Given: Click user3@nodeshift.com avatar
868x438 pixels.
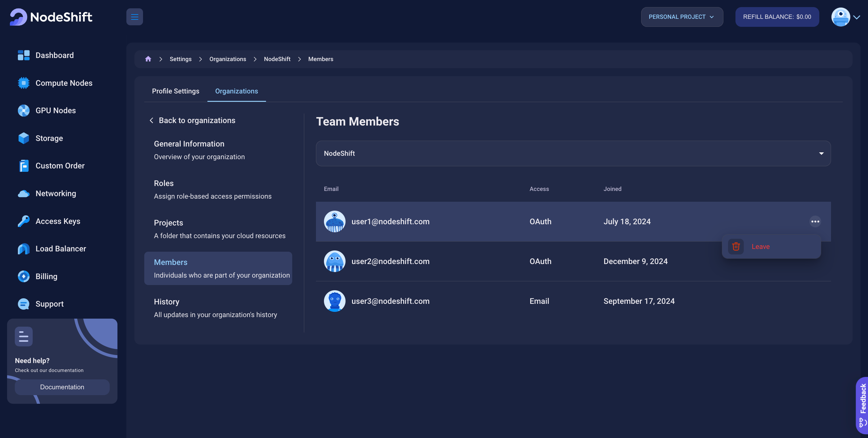Looking at the screenshot, I should click(x=335, y=301).
